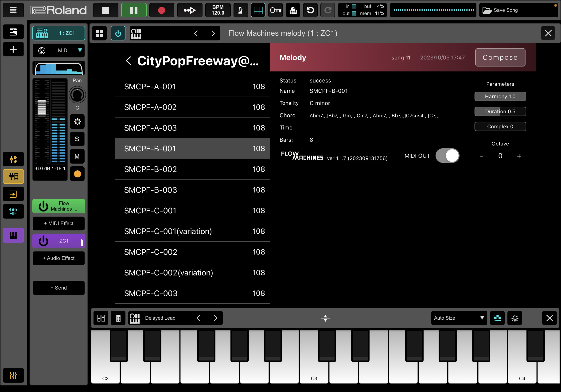Click the yellow arrow-into-box sidebar icon

click(x=13, y=194)
